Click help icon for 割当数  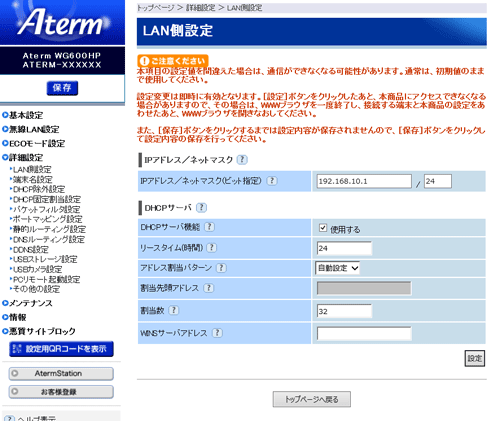coord(173,310)
